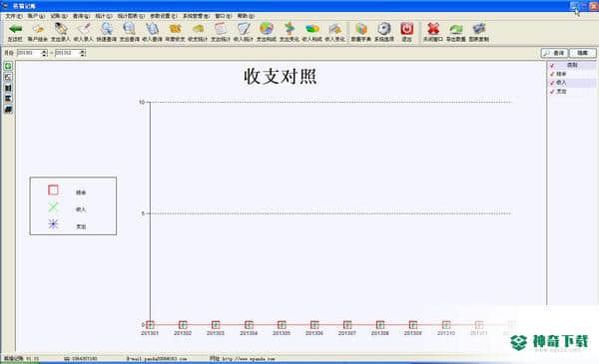
Task: Open 快速查询 quick search magnifier icon
Action: (106, 32)
